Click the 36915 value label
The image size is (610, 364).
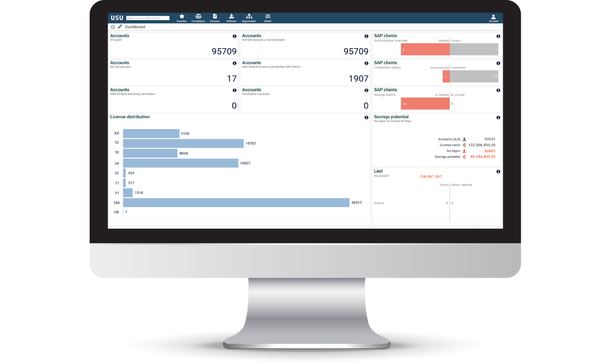(356, 203)
